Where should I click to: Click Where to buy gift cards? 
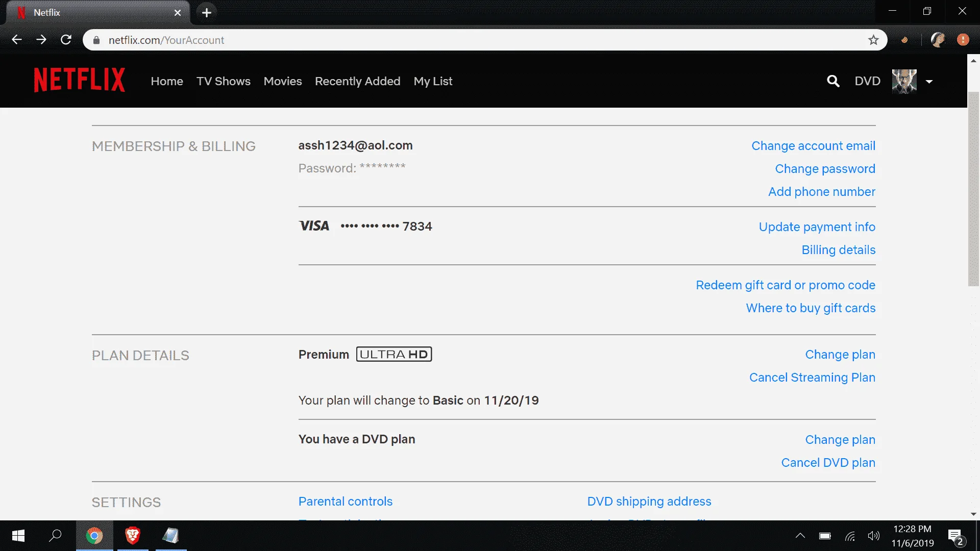pos(811,308)
